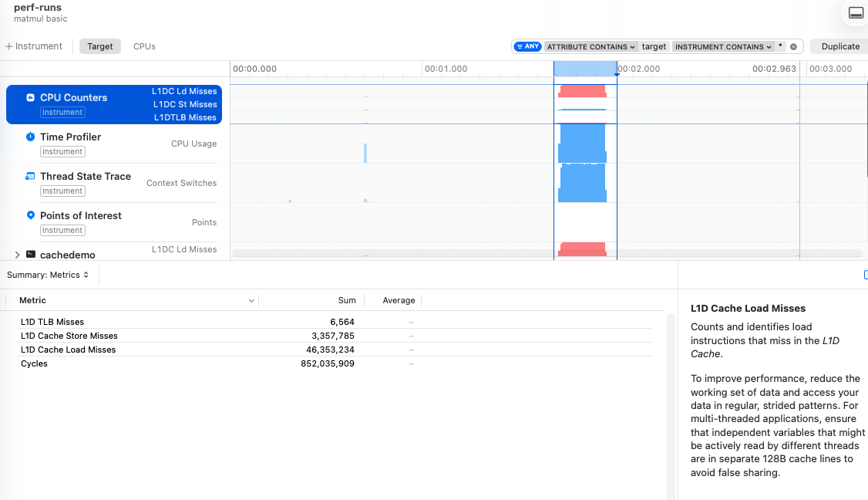Click the selected range on timeline ruler

585,69
